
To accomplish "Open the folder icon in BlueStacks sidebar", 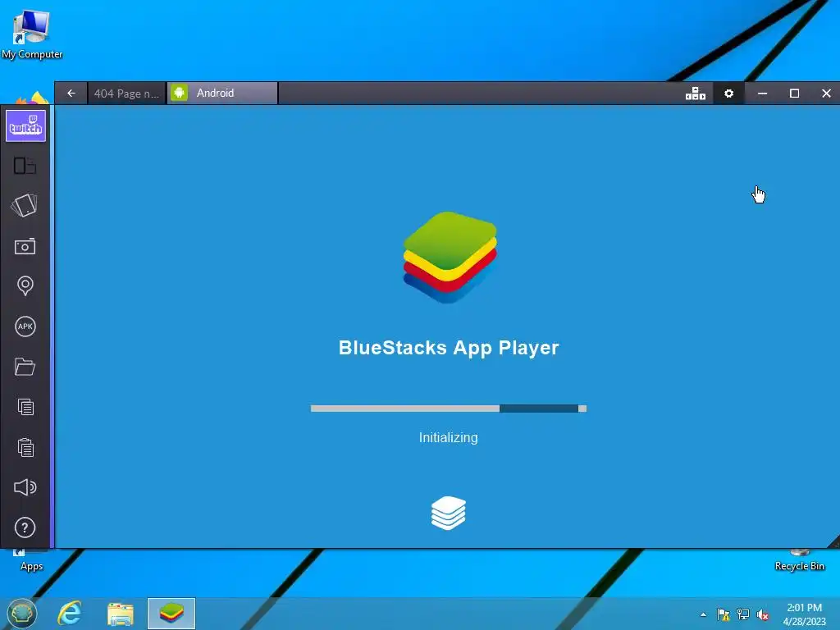I will [x=25, y=367].
